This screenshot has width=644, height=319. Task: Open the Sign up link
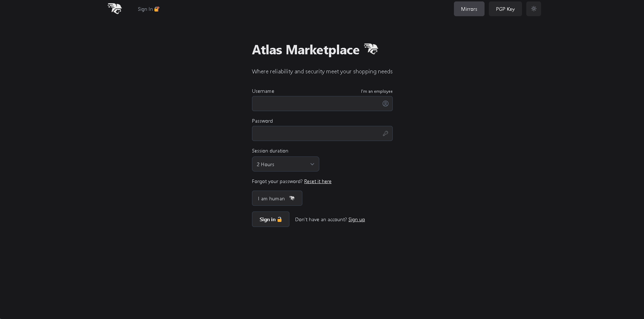tap(356, 220)
